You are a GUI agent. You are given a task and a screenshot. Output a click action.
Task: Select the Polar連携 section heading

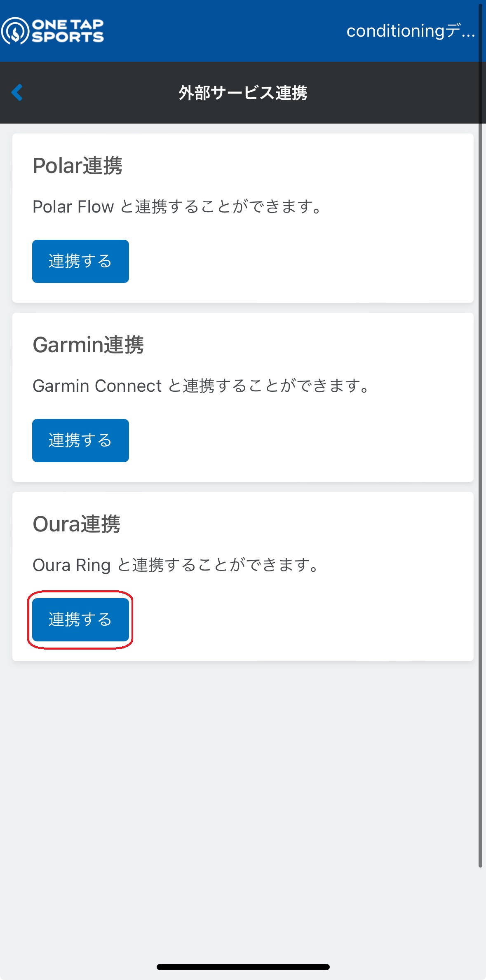(x=77, y=166)
